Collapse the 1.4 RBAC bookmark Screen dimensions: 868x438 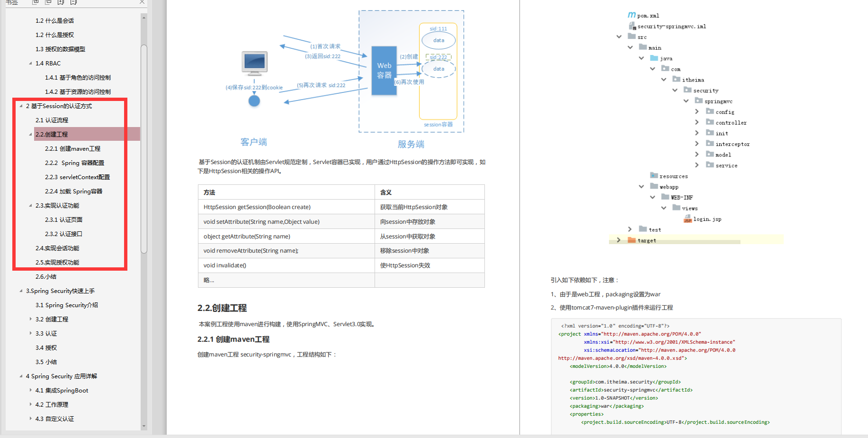point(31,64)
